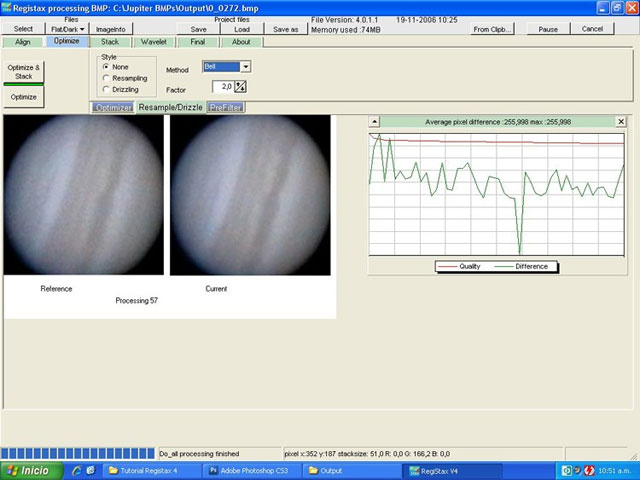Image resolution: width=640 pixels, height=480 pixels.
Task: Select the None style radio button
Action: [x=106, y=67]
